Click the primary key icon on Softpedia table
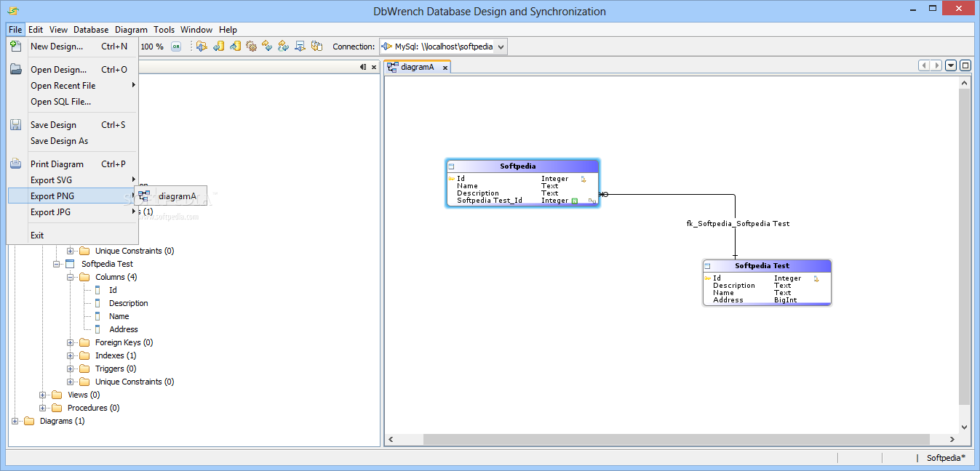This screenshot has height=471, width=980. pyautogui.click(x=452, y=178)
